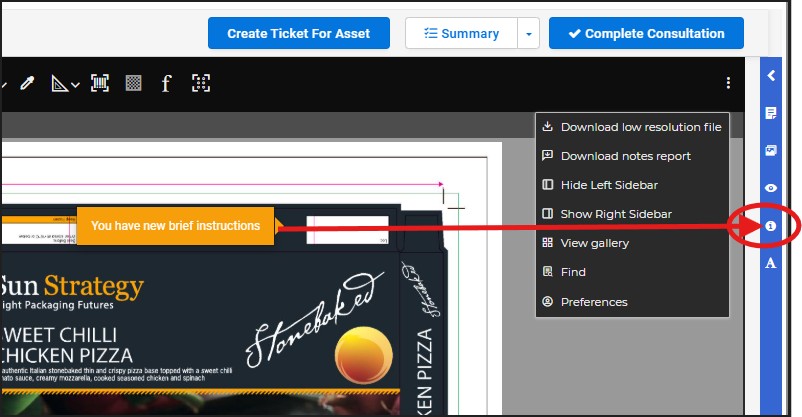802x417 pixels.
Task: Open the info brief instructions icon
Action: coord(771,226)
